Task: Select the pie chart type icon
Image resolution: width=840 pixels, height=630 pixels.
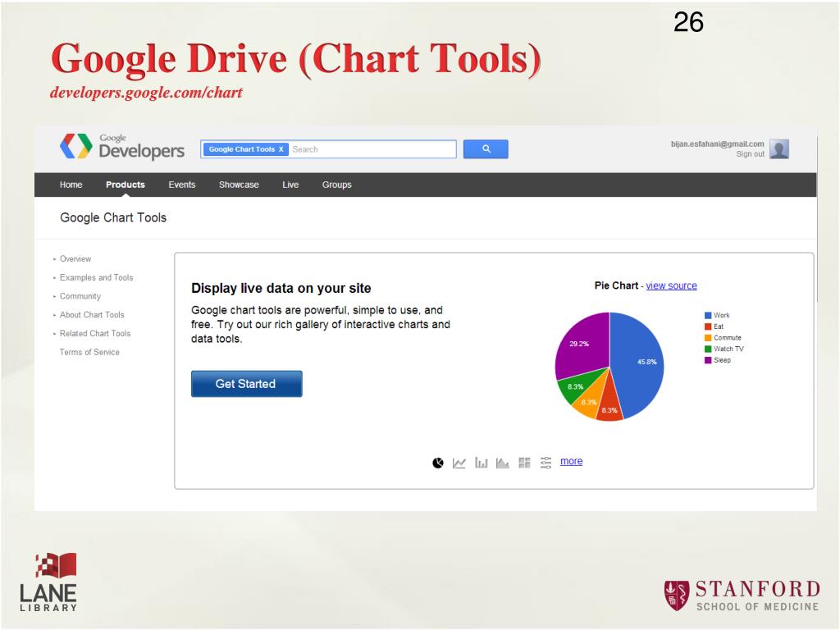Action: (x=438, y=463)
